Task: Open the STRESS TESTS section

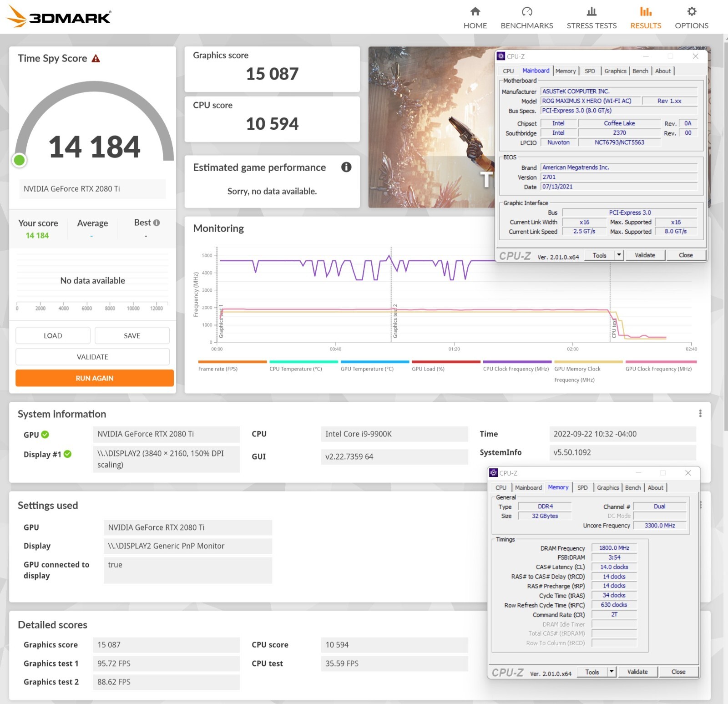Action: tap(591, 18)
